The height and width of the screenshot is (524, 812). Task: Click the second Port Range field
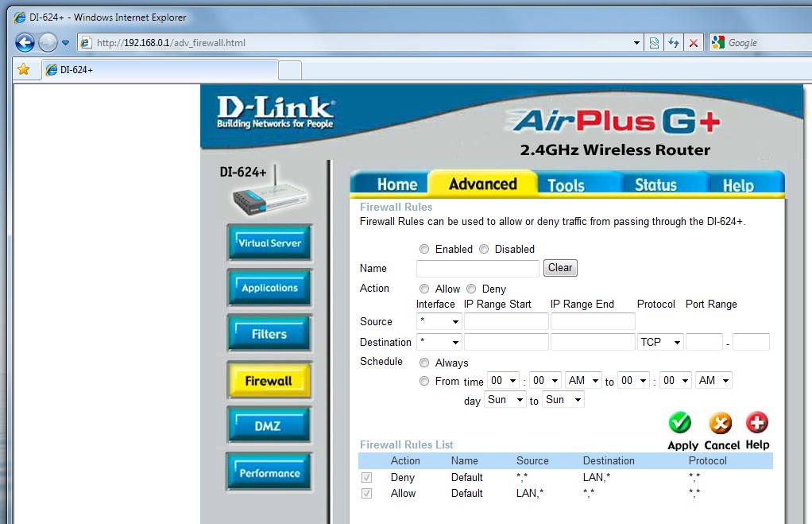point(751,342)
